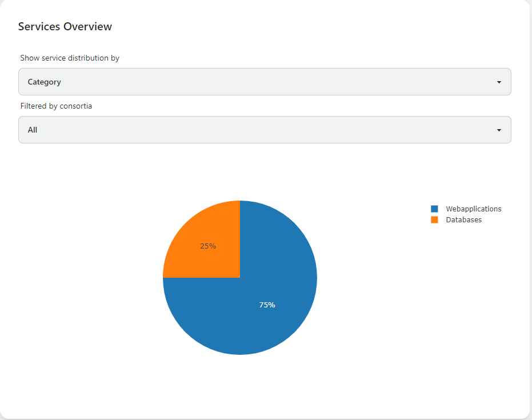This screenshot has width=532, height=420.
Task: Click the blue Webapplications legend swatch
Action: pos(434,209)
